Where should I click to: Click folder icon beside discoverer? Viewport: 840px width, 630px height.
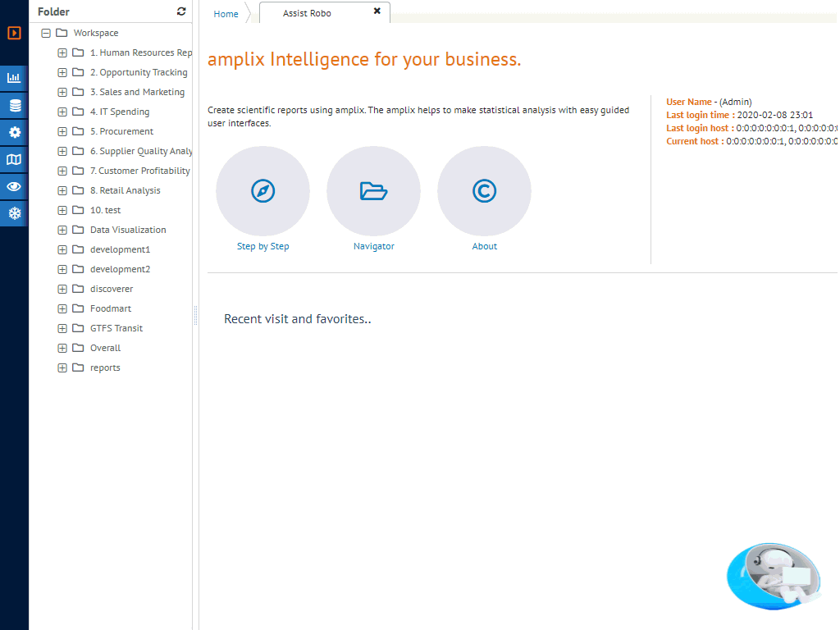78,289
